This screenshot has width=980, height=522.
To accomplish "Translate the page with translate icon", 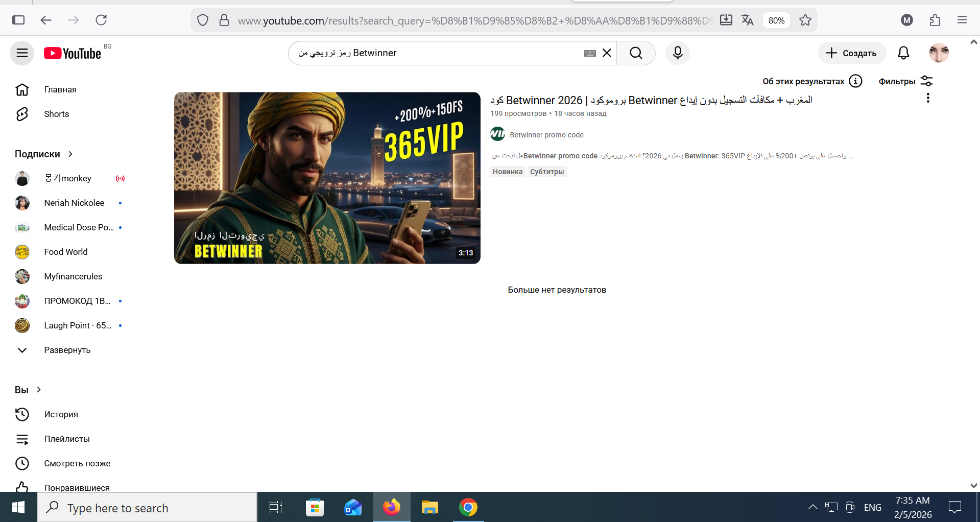I will [748, 20].
